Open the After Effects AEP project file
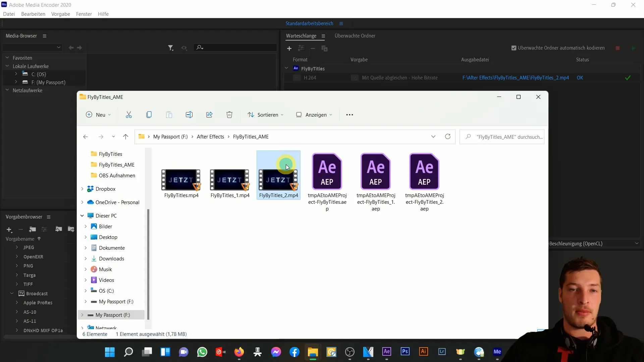 328,172
